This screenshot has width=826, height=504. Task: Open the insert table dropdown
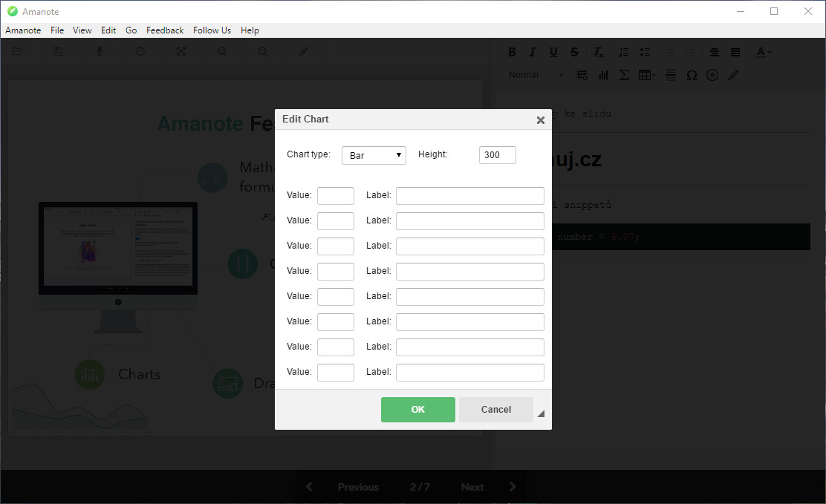[647, 75]
